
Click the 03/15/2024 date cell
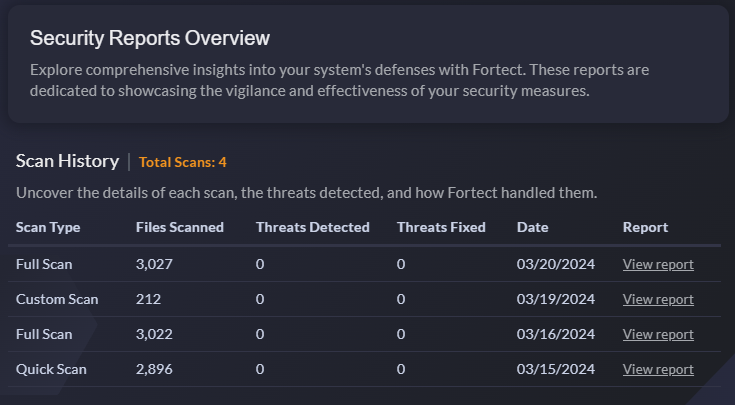pyautogui.click(x=555, y=369)
